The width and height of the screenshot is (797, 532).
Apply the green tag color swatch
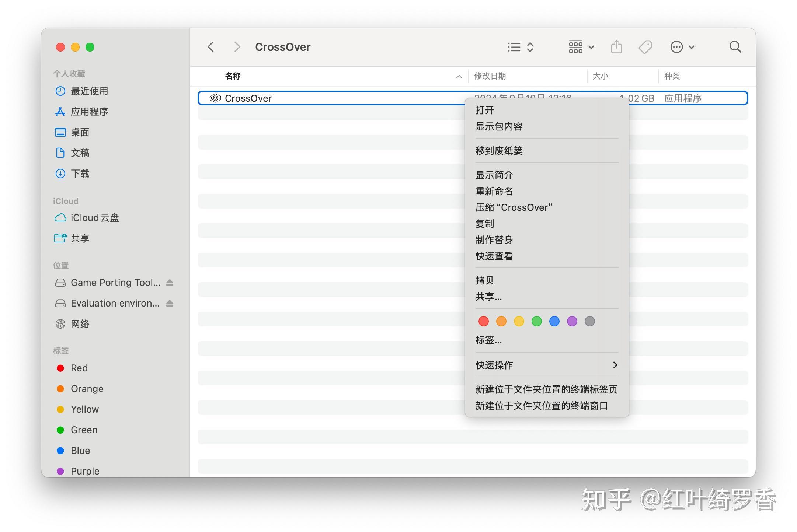tap(536, 321)
